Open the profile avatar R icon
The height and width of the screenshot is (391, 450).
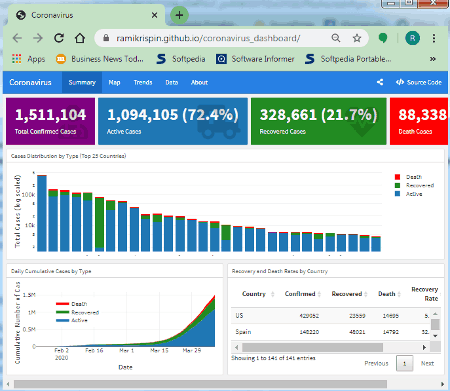[x=412, y=38]
